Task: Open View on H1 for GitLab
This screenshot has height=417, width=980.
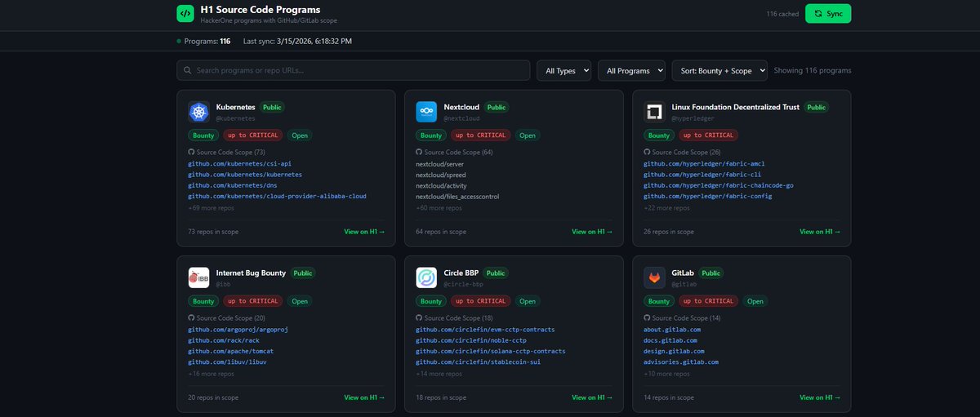Action: (820, 397)
